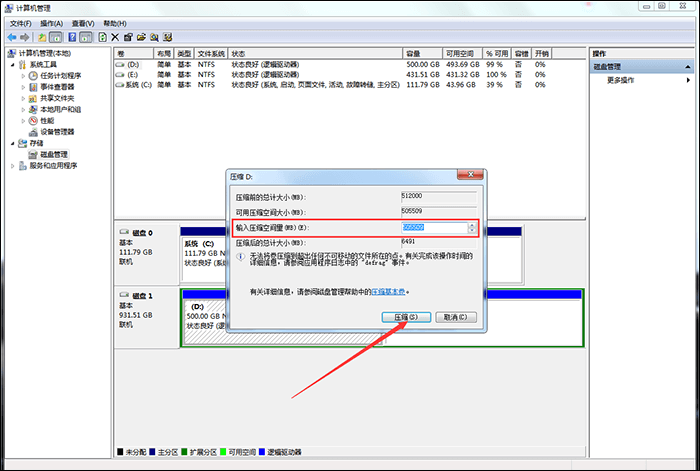Collapse the 系统工具 tree node
Image resolution: width=700 pixels, height=471 pixels.
pos(12,65)
